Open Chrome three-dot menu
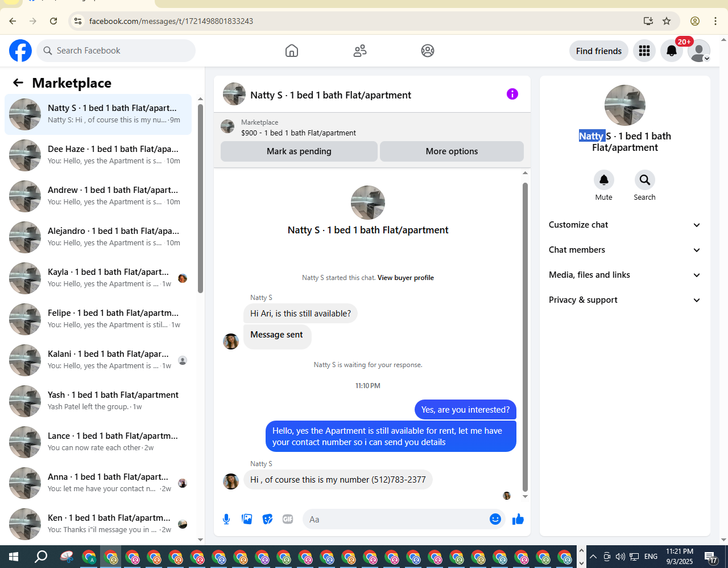728x568 pixels. click(x=715, y=21)
